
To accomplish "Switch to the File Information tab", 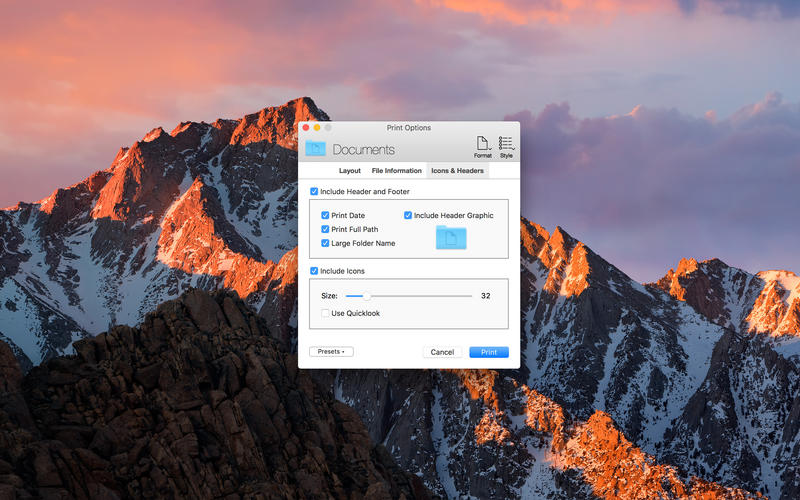I will click(x=396, y=170).
